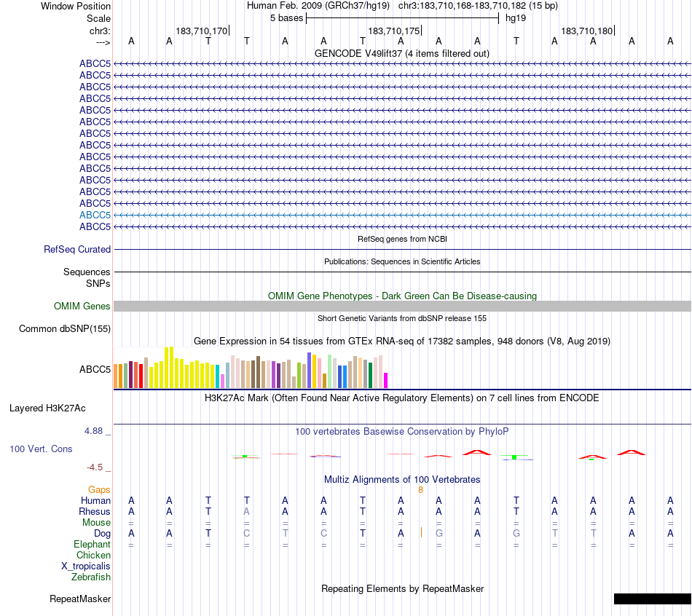Open the OMIM Gene Phenotypes track title
Image resolution: width=692 pixels, height=616 pixels.
pos(402,296)
